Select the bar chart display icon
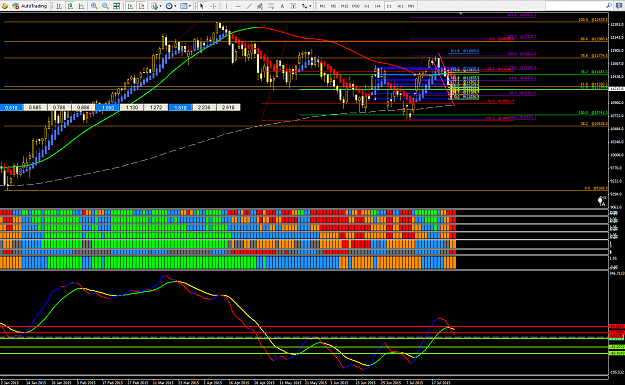The height and width of the screenshot is (385, 625). pyautogui.click(x=59, y=6)
